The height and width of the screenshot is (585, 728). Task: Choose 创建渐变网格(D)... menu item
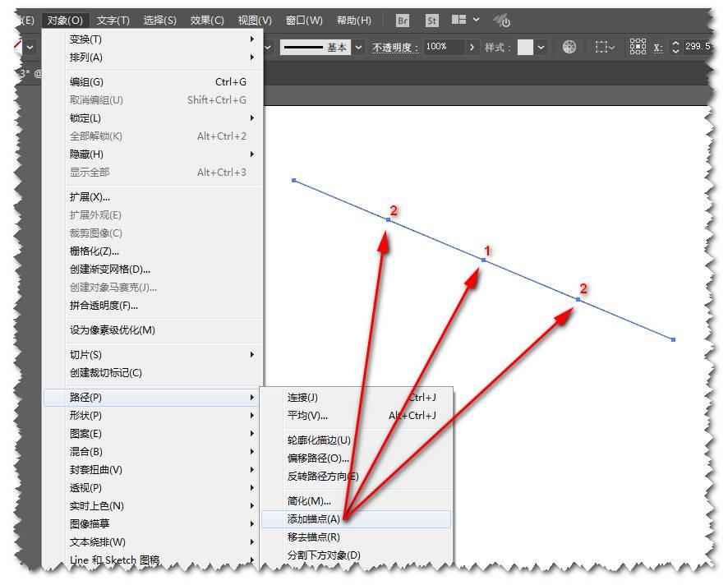[x=153, y=269]
